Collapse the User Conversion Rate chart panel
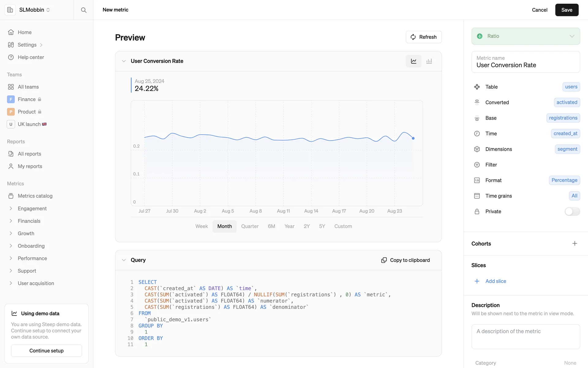This screenshot has height=368, width=588. click(124, 61)
